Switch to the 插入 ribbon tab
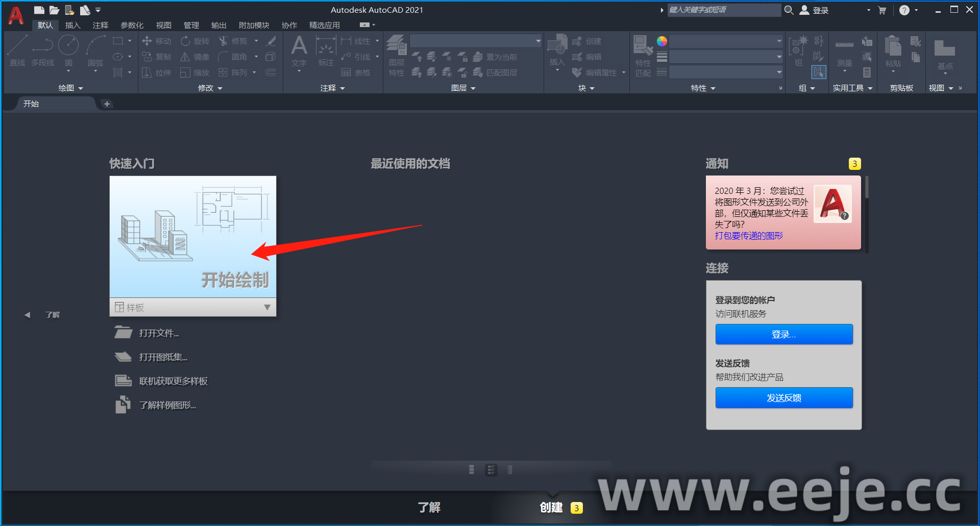Image resolution: width=980 pixels, height=526 pixels. tap(72, 25)
